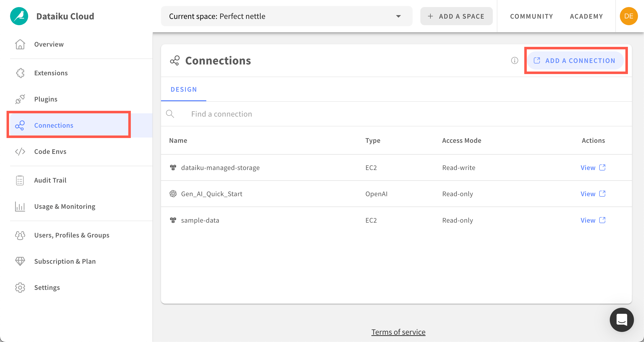Open Terms of service link

[398, 332]
